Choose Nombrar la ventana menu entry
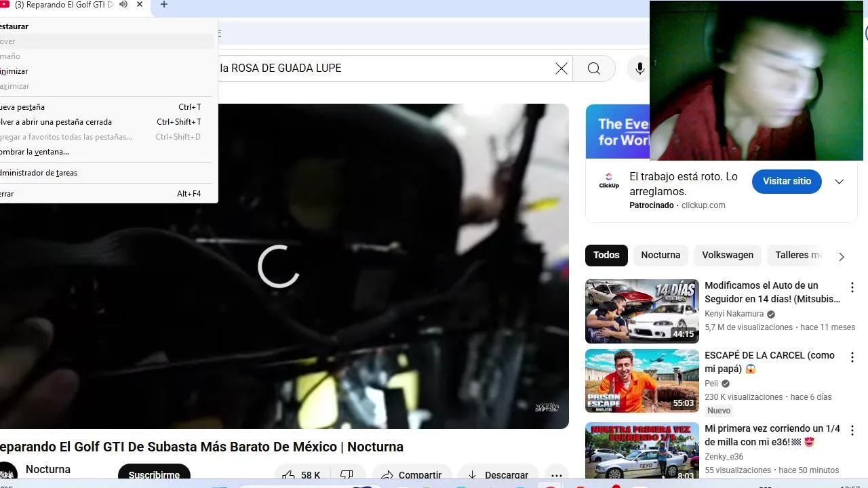The width and height of the screenshot is (868, 488). (x=107, y=152)
